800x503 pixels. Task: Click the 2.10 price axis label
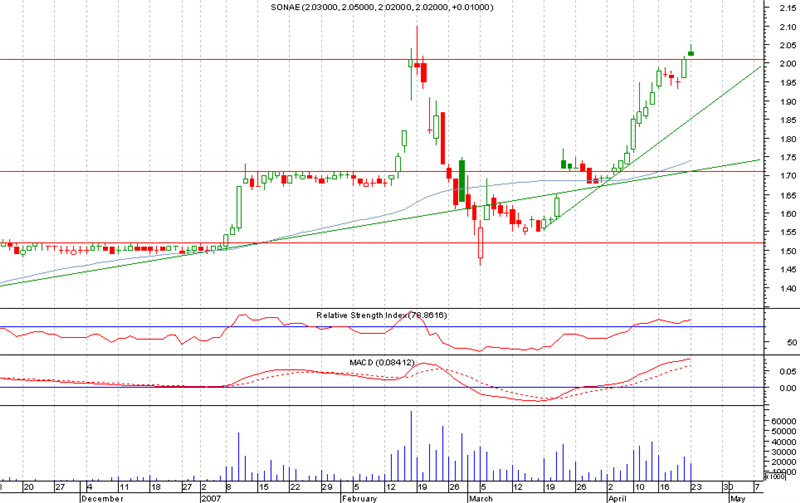pyautogui.click(x=788, y=27)
